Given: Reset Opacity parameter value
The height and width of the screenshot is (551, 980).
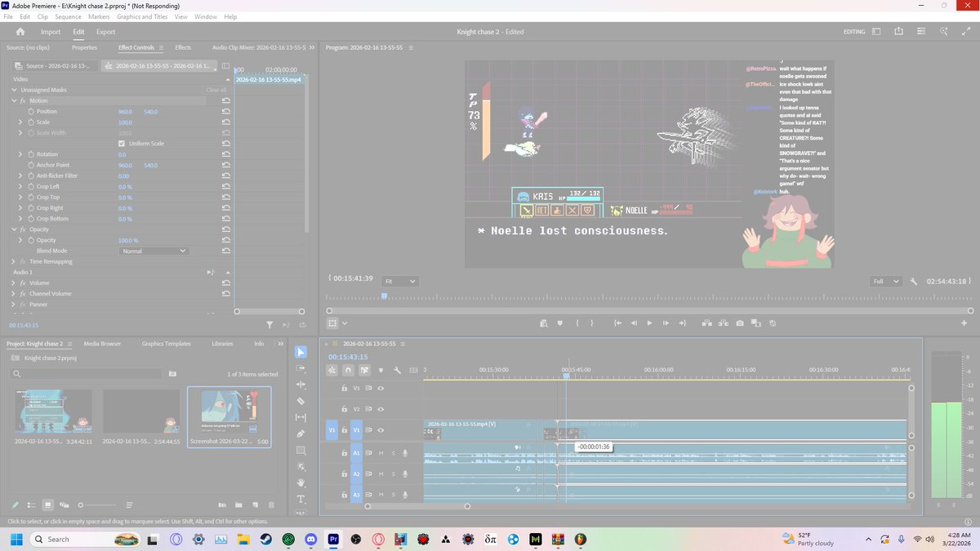Looking at the screenshot, I should pyautogui.click(x=225, y=240).
